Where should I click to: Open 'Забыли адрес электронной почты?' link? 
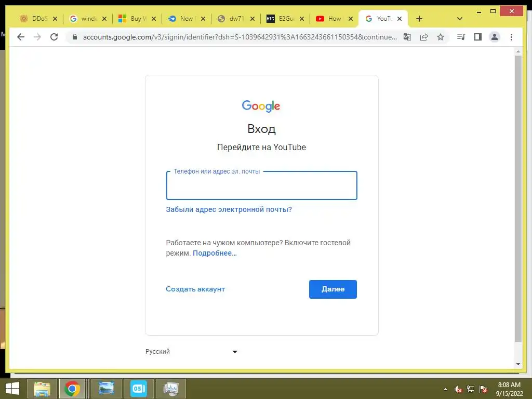(x=229, y=209)
